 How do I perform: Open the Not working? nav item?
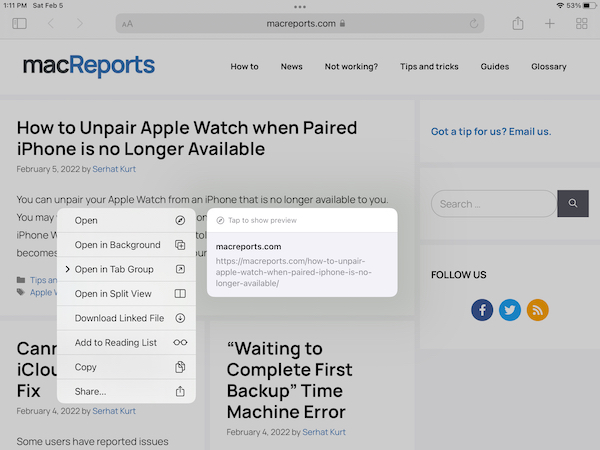coord(351,67)
